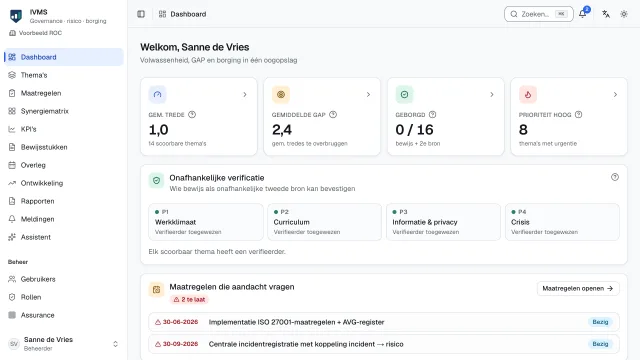Open the ISO 27001-maatregelen row
This screenshot has width=640, height=360.
(x=384, y=322)
